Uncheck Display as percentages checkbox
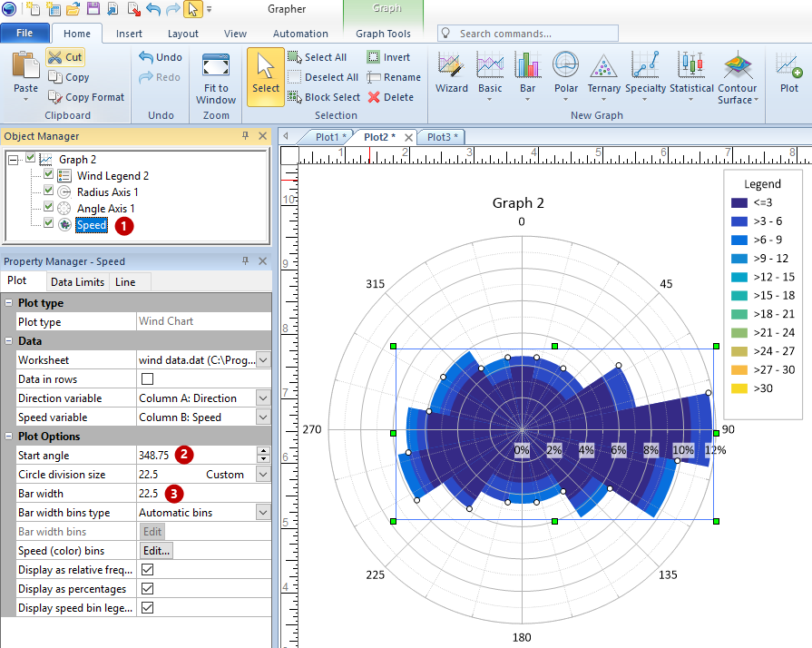Image resolution: width=812 pixels, height=648 pixels. click(148, 589)
